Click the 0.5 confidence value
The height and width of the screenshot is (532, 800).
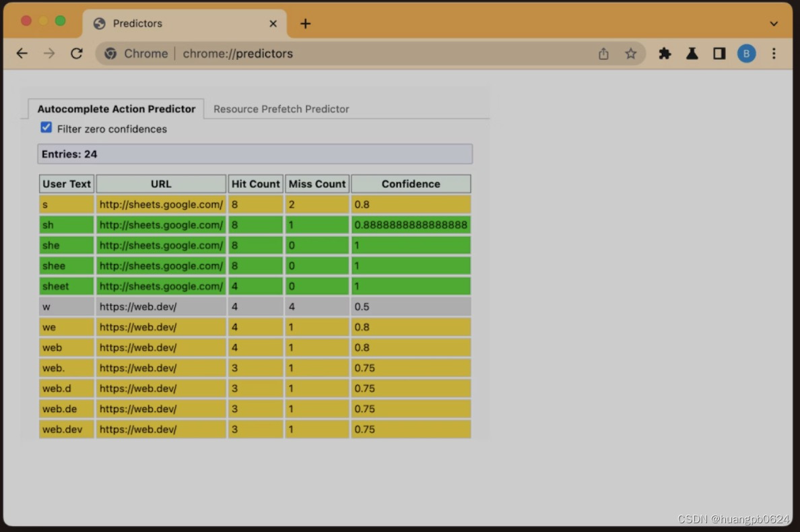click(411, 306)
